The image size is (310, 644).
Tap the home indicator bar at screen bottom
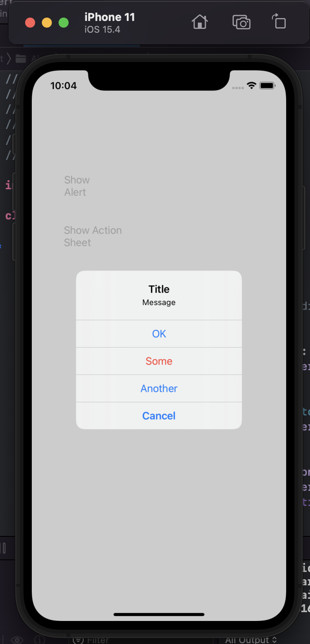tap(159, 615)
